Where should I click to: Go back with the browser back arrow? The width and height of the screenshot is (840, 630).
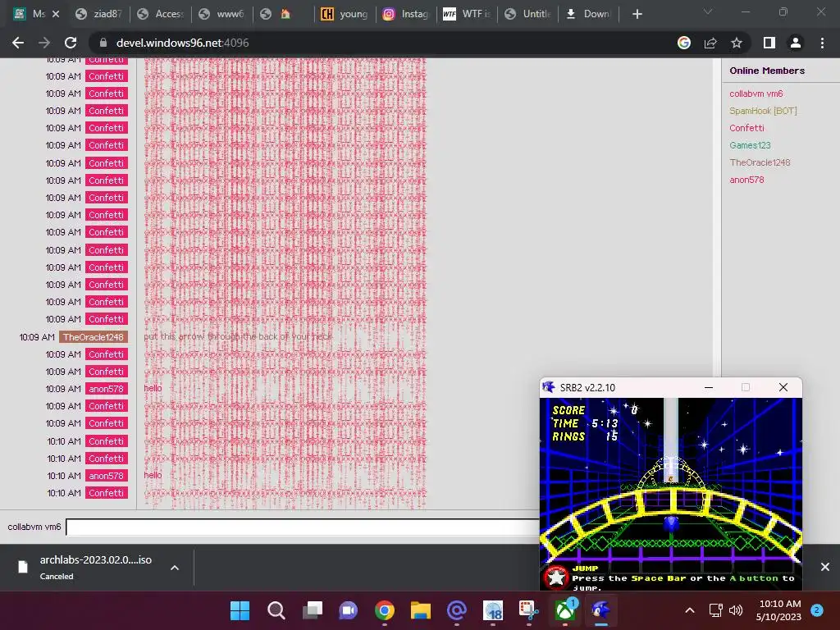click(18, 43)
